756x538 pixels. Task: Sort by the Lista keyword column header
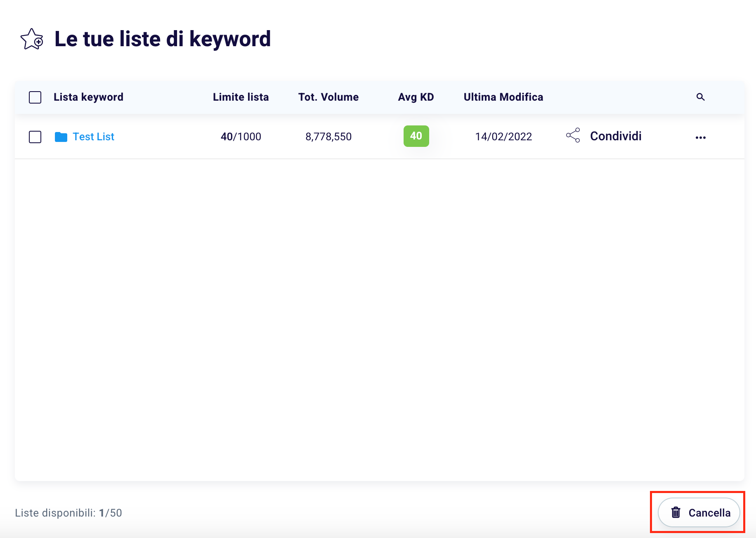tap(88, 97)
